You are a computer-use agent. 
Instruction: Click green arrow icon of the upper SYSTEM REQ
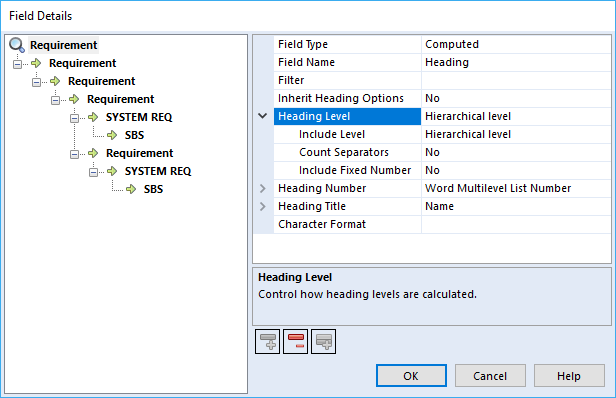coord(93,117)
